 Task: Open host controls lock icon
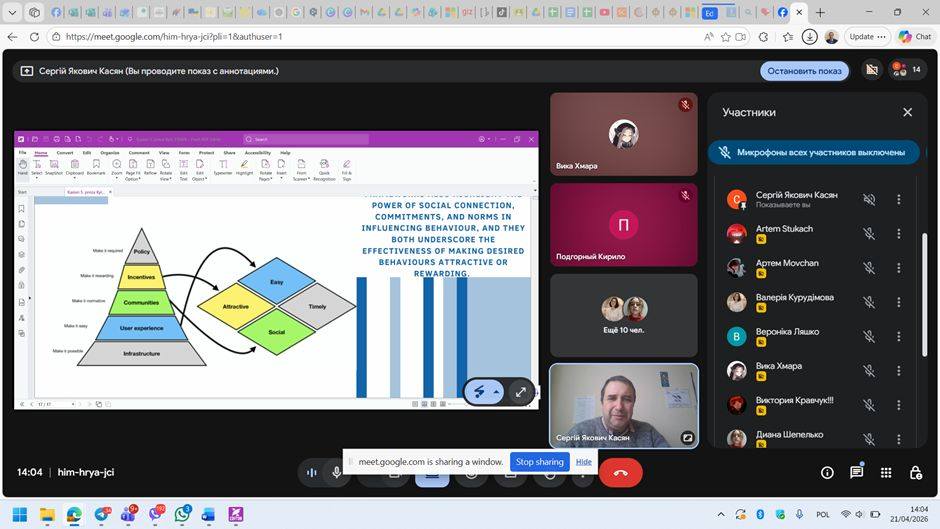pyautogui.click(x=915, y=473)
